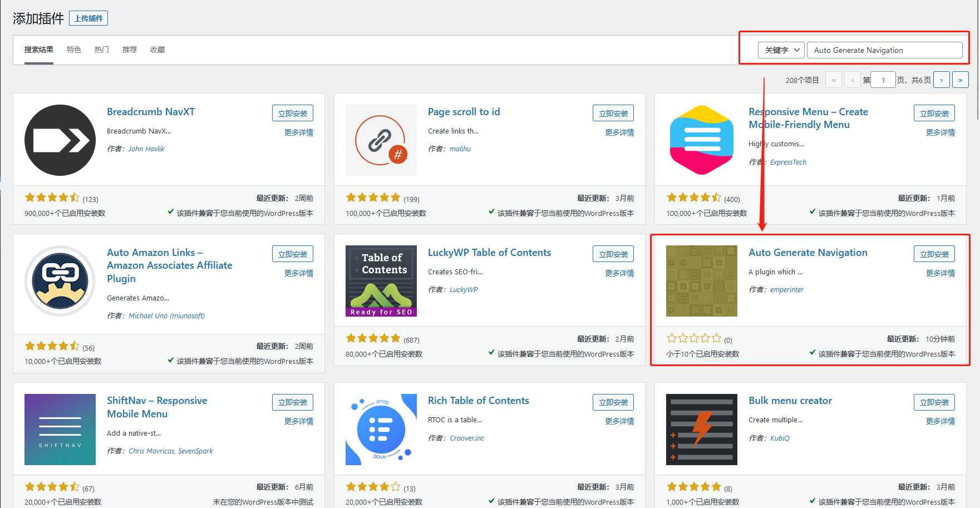Switch to the 热门 tab
Viewport: 980px width, 508px height.
tap(102, 50)
